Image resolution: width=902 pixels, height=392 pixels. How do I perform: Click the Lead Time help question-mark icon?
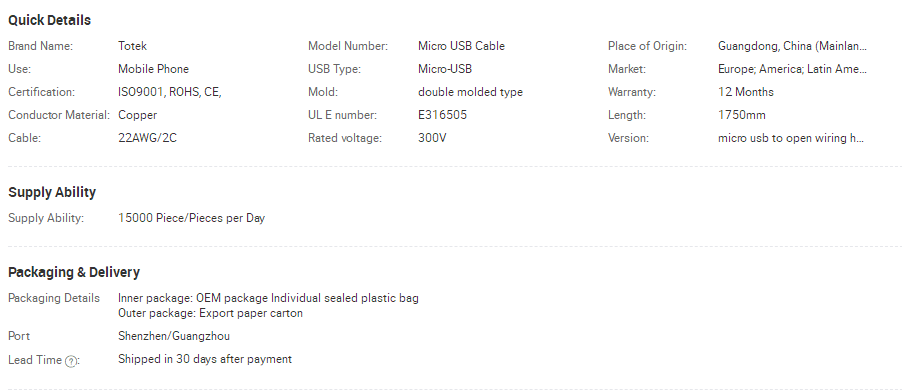pos(70,361)
